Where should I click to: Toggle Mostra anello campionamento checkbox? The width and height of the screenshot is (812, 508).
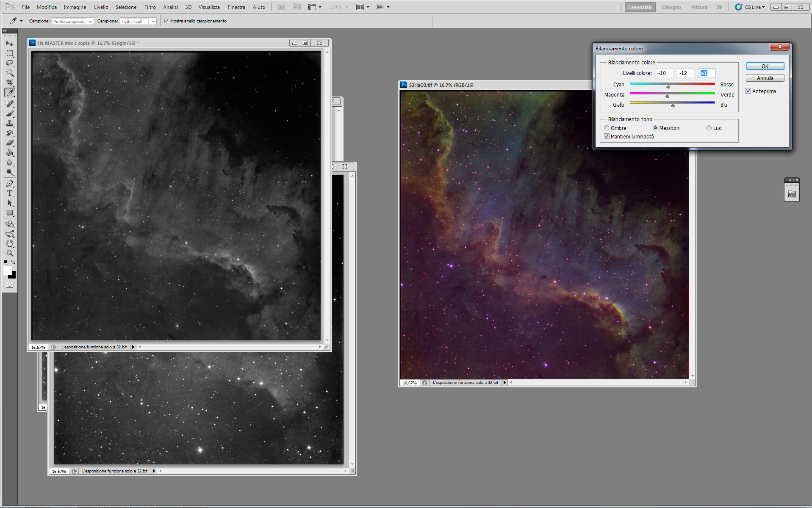point(166,21)
